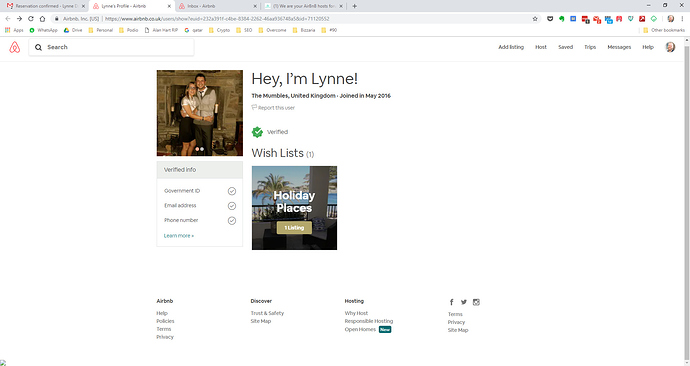690x366 pixels.
Task: Open Trips in Airbnb nav
Action: [x=590, y=47]
